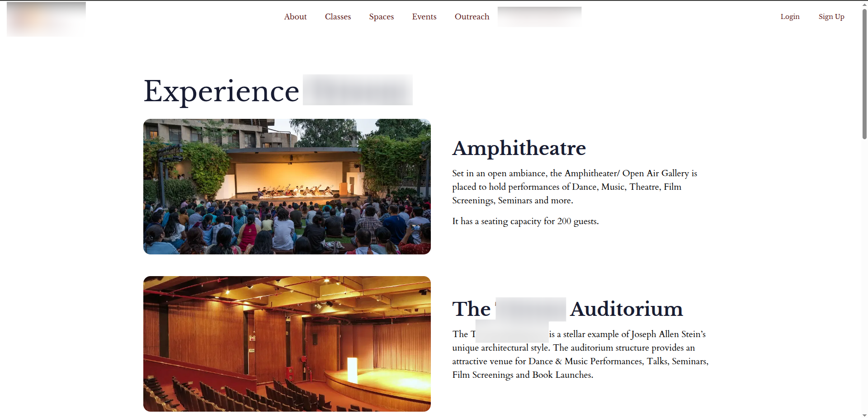
Task: Open the Amphitheatre outdoor stage photo
Action: (x=287, y=186)
